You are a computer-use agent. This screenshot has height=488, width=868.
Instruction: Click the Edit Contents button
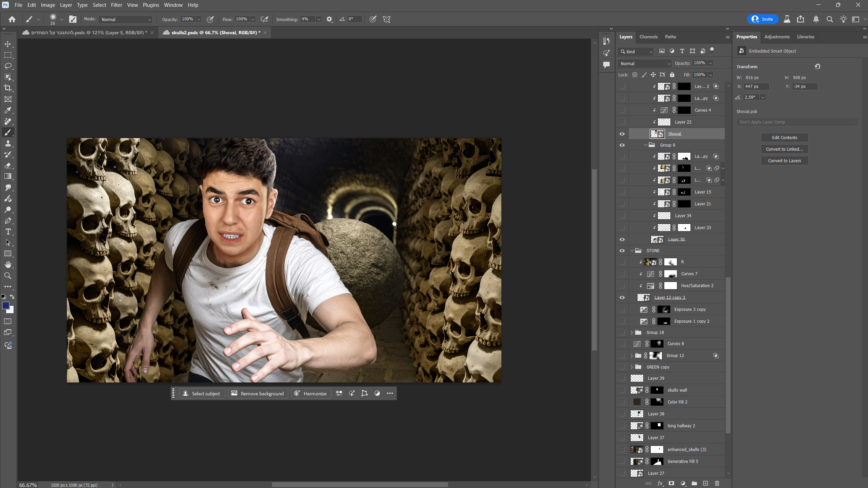pos(784,137)
